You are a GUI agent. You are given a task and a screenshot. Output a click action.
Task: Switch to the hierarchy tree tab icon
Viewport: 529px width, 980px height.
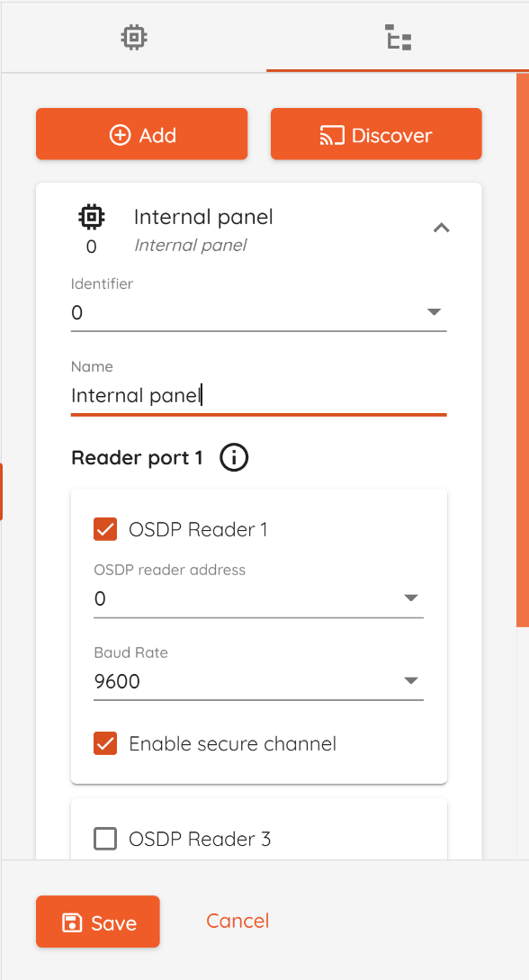click(x=398, y=38)
